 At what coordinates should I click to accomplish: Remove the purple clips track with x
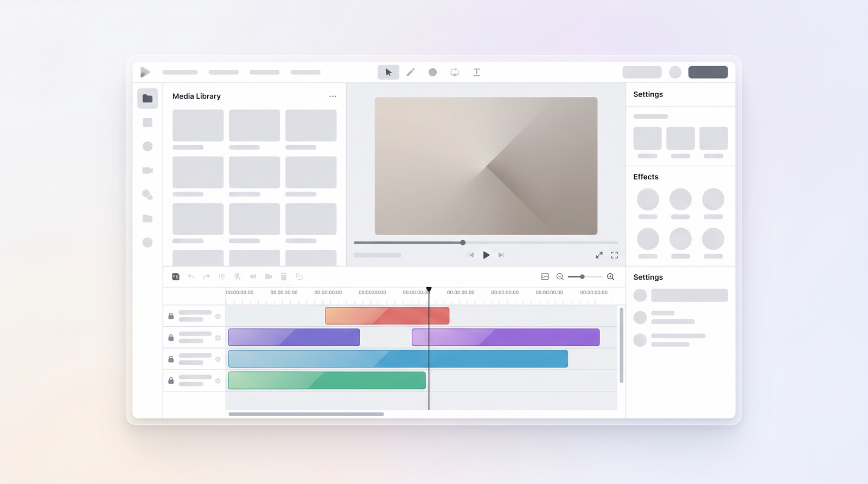tap(218, 338)
